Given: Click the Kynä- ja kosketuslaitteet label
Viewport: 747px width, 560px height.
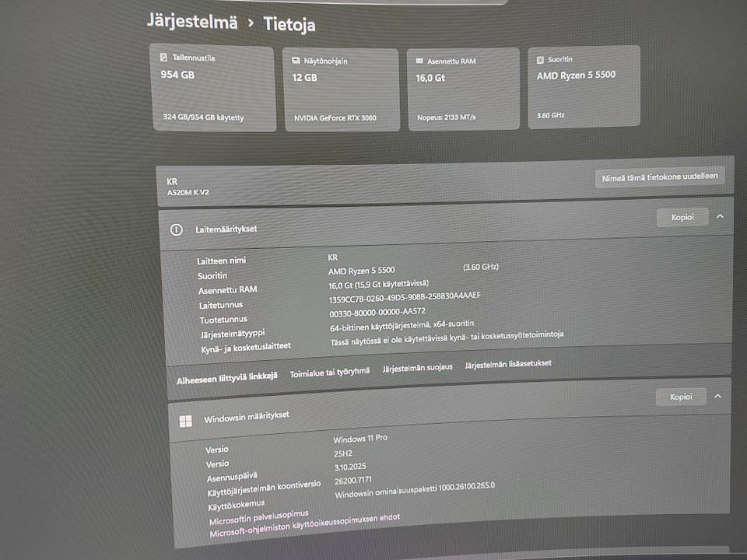Looking at the screenshot, I should [x=246, y=348].
